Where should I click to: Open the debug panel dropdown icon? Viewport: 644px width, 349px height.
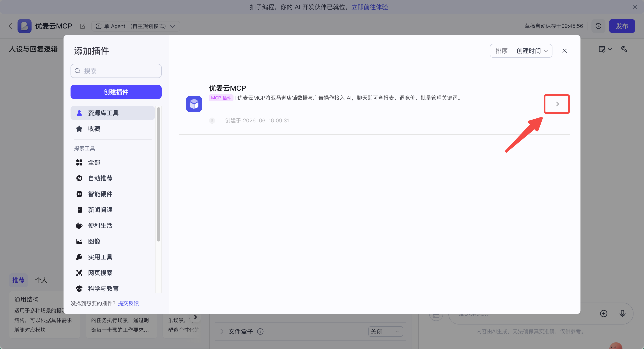(x=605, y=49)
